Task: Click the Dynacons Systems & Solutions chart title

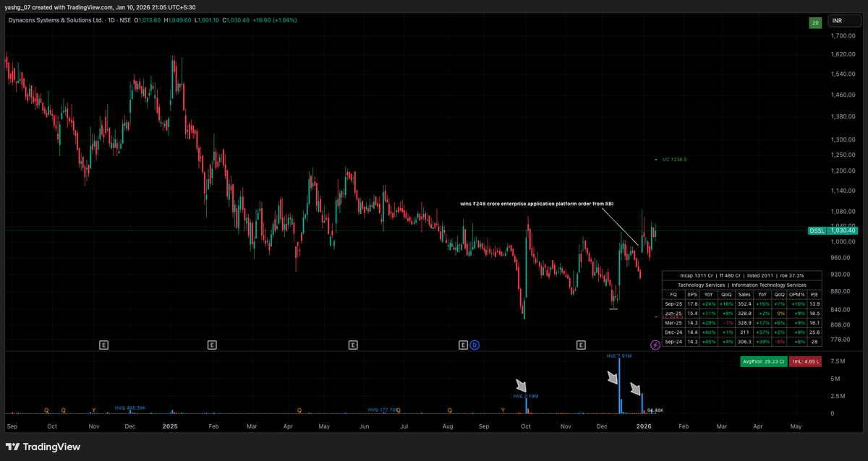Action: (70, 20)
